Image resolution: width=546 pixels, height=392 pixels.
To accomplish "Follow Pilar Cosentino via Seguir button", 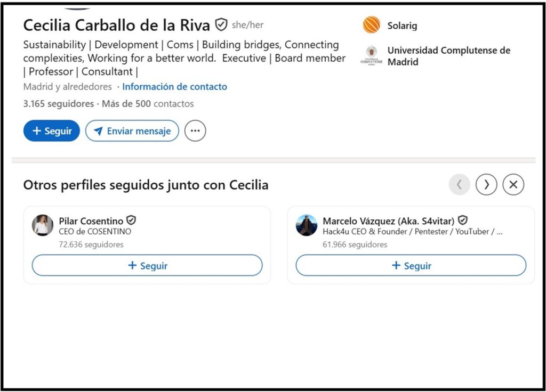I will [147, 265].
